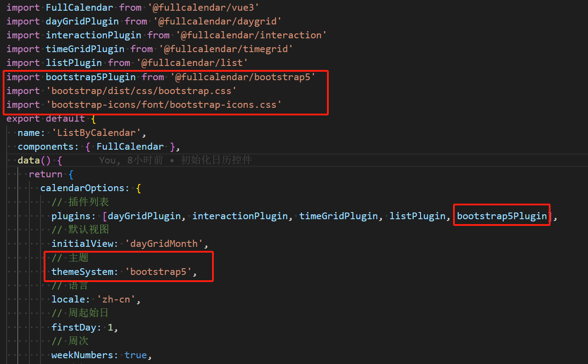
Task: Click the 'bootstrap5' theme value string
Action: 161,272
